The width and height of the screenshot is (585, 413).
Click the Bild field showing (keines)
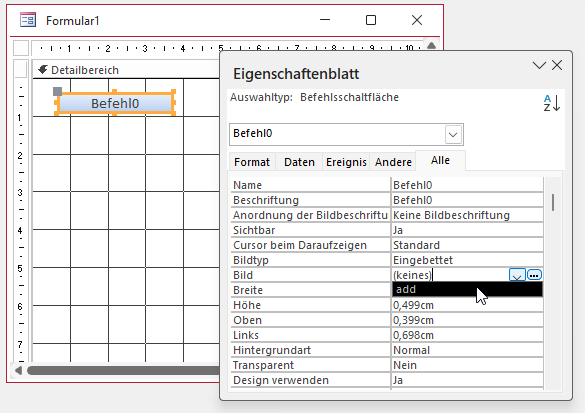450,275
